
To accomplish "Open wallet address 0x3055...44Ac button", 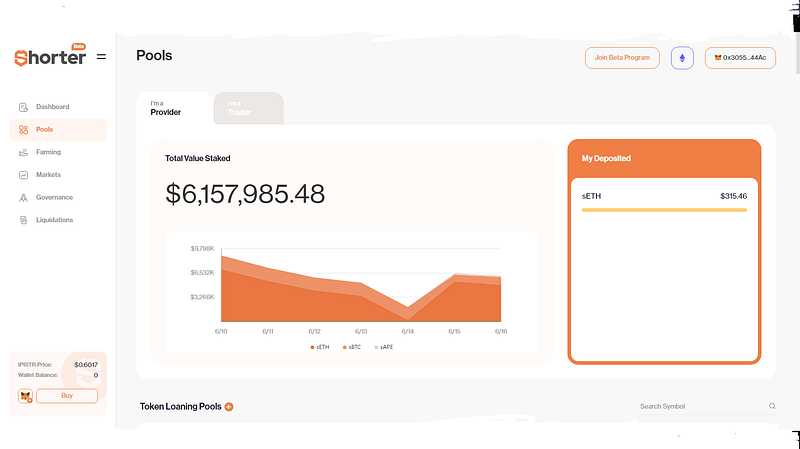I will click(x=740, y=58).
